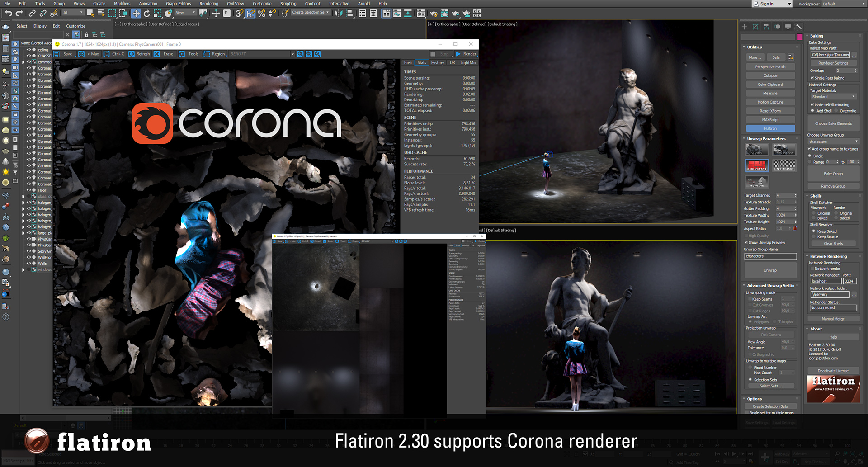Open the Motion command panel tab
The image size is (868, 467).
(777, 27)
